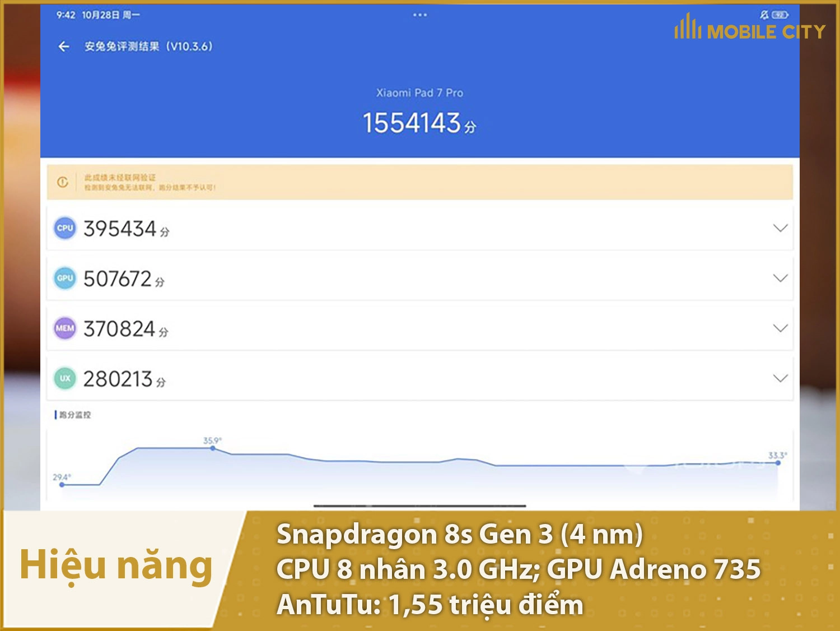Tap the muted notification bell icon
This screenshot has width=840, height=631.
click(764, 15)
